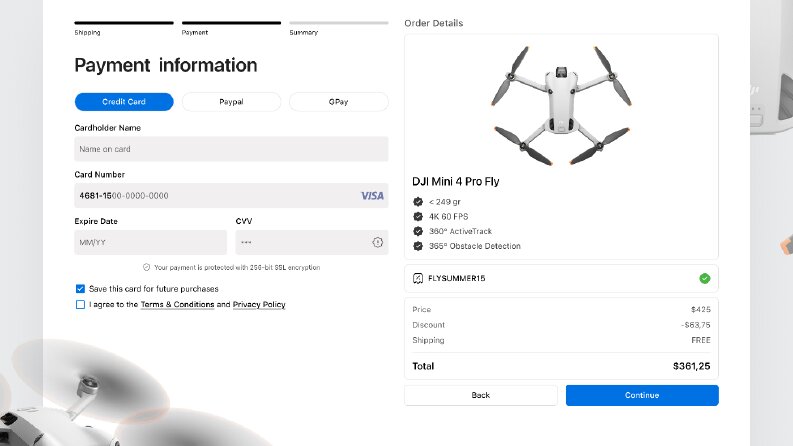Go to the Payment progress step
Viewport: 793px width, 446px height.
point(231,28)
